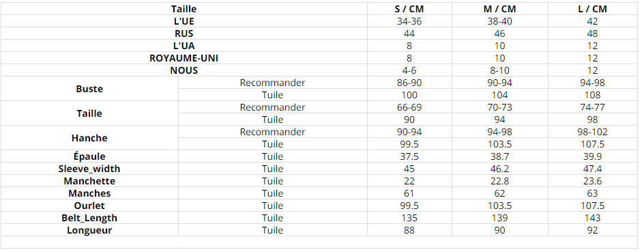This screenshot has width=644, height=252.
Task: Click the 46.2 sleeve width cell
Action: (x=500, y=169)
